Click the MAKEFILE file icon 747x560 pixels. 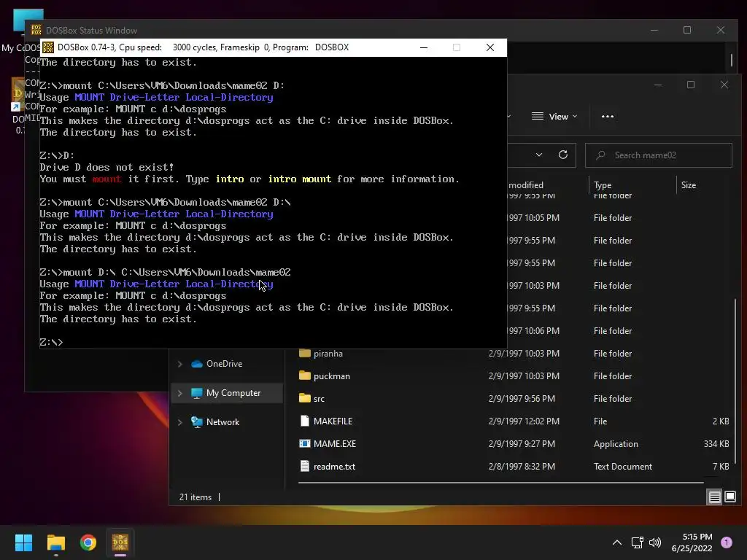point(304,421)
